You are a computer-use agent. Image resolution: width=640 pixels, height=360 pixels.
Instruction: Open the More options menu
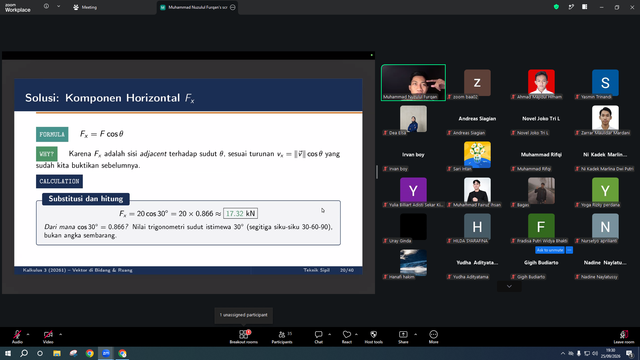[x=433, y=337]
